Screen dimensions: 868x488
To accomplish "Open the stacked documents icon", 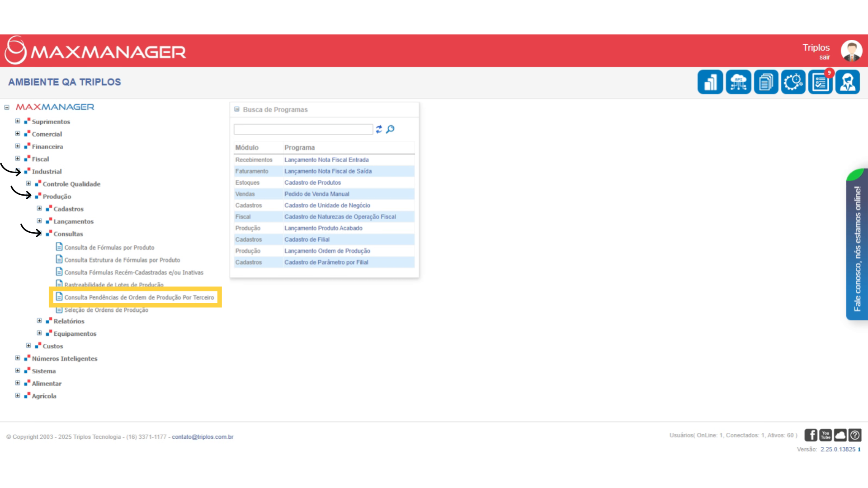I will tap(766, 82).
